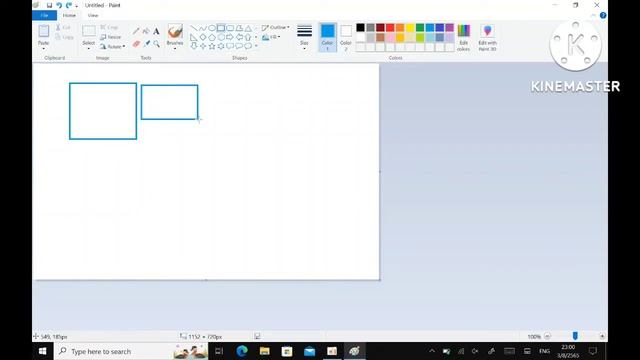The width and height of the screenshot is (640, 360).
Task: Choose the Rounded rectangle shape
Action: click(230, 28)
